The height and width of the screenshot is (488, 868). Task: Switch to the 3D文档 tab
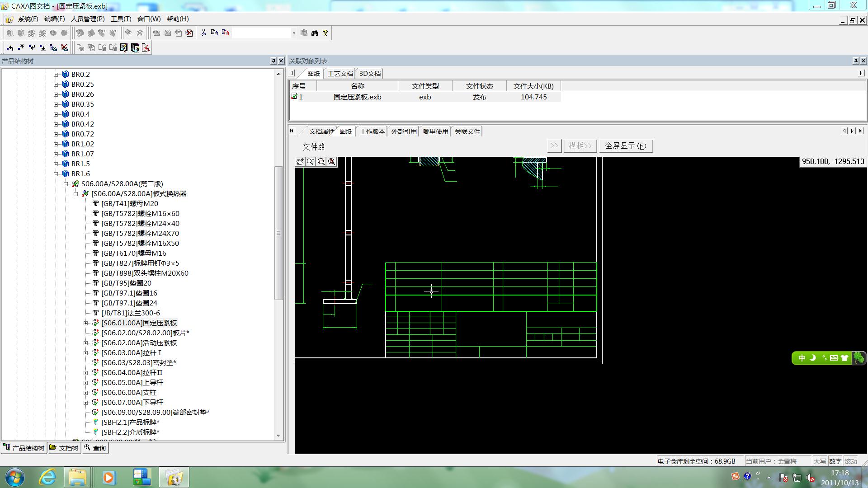370,74
